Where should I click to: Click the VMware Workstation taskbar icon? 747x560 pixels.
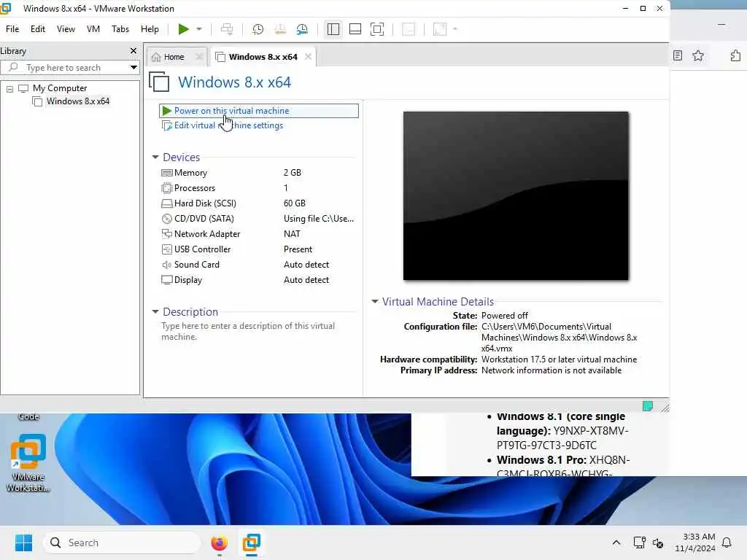tap(252, 542)
